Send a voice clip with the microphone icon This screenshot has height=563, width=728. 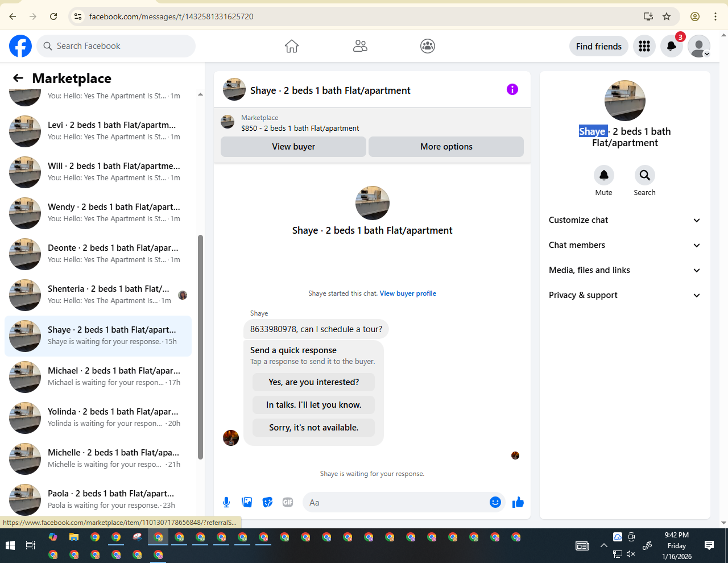226,502
